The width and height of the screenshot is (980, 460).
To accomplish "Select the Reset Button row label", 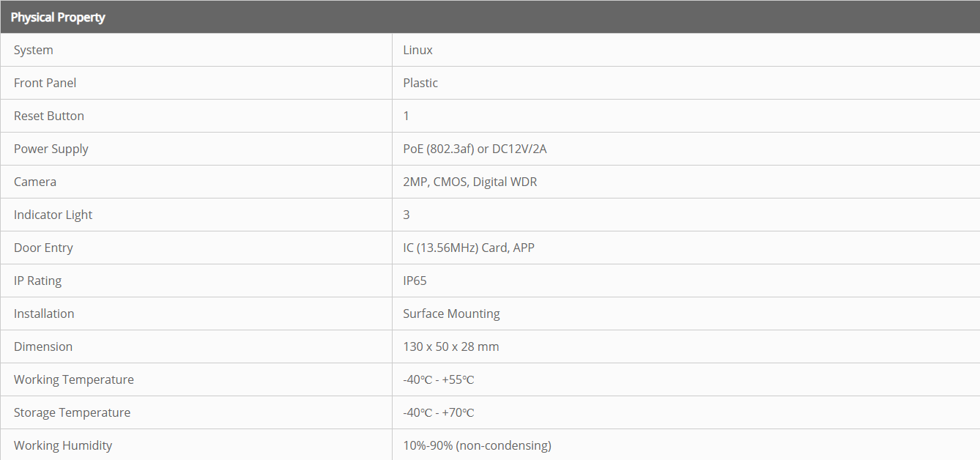I will click(x=49, y=116).
